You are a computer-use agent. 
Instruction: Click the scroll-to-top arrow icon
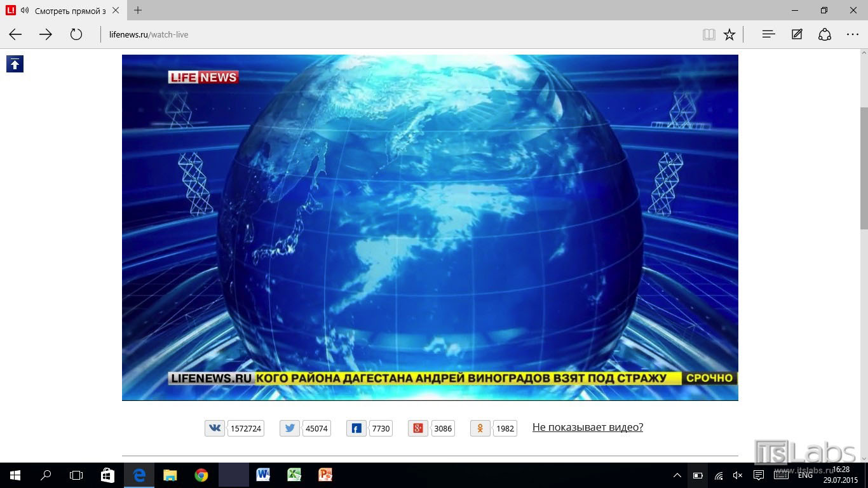(x=15, y=64)
